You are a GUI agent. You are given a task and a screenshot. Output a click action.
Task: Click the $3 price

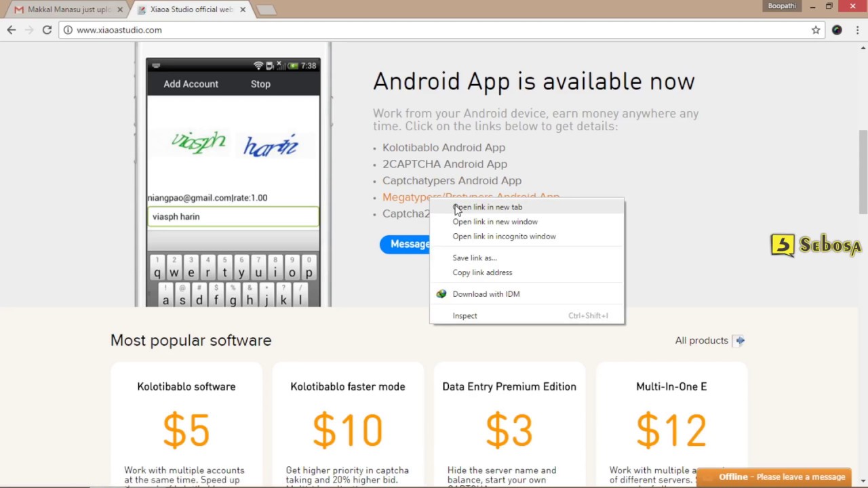(x=509, y=430)
